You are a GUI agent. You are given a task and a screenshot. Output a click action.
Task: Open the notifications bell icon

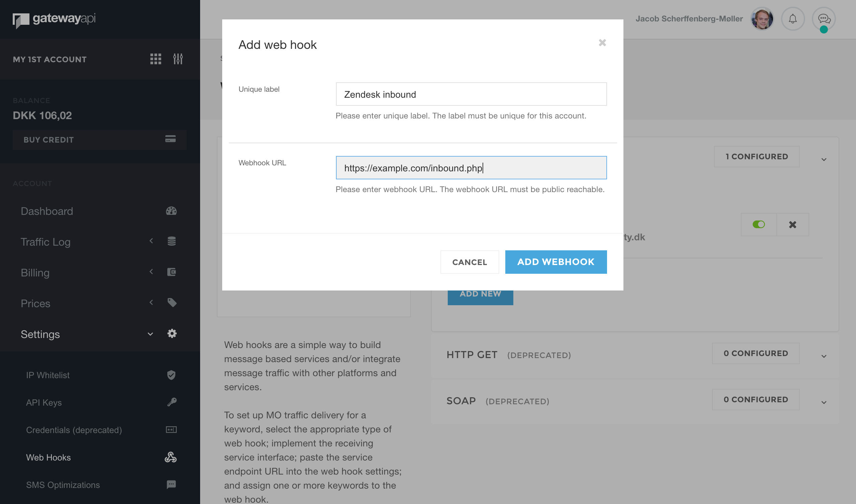793,19
